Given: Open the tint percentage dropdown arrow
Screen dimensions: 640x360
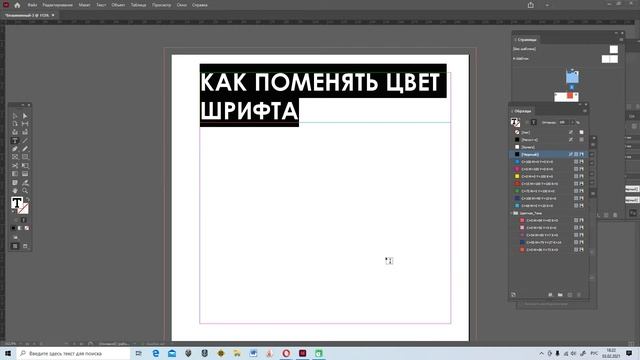Looking at the screenshot, I should pos(572,122).
